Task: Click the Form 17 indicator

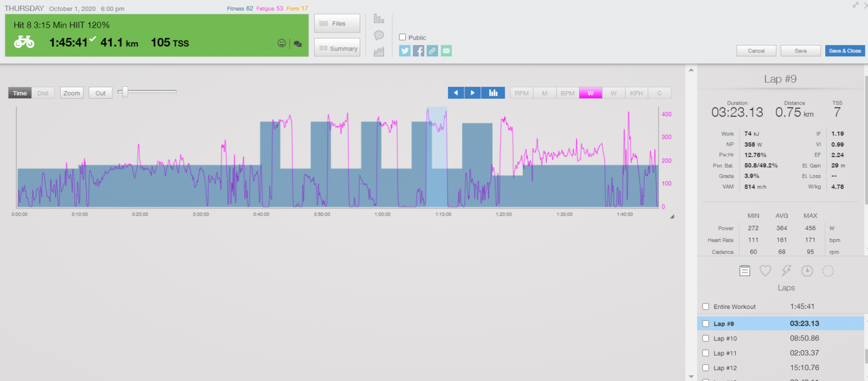Action: point(297,9)
